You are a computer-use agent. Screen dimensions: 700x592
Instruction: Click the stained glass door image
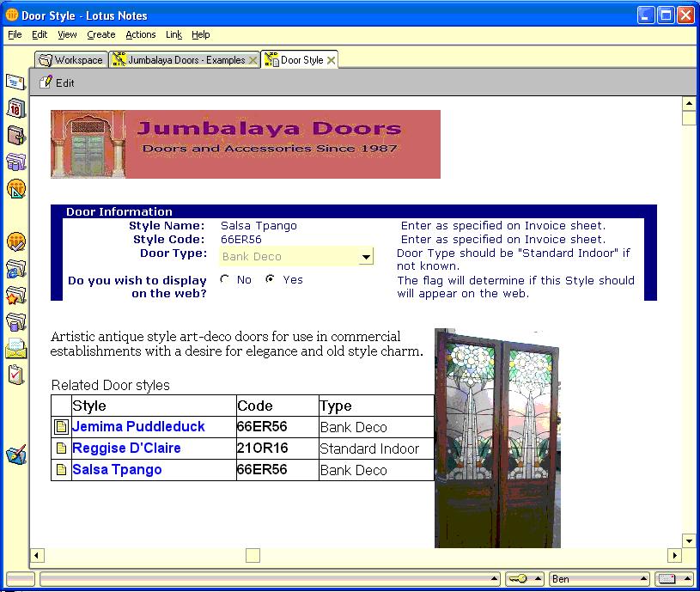tap(497, 438)
